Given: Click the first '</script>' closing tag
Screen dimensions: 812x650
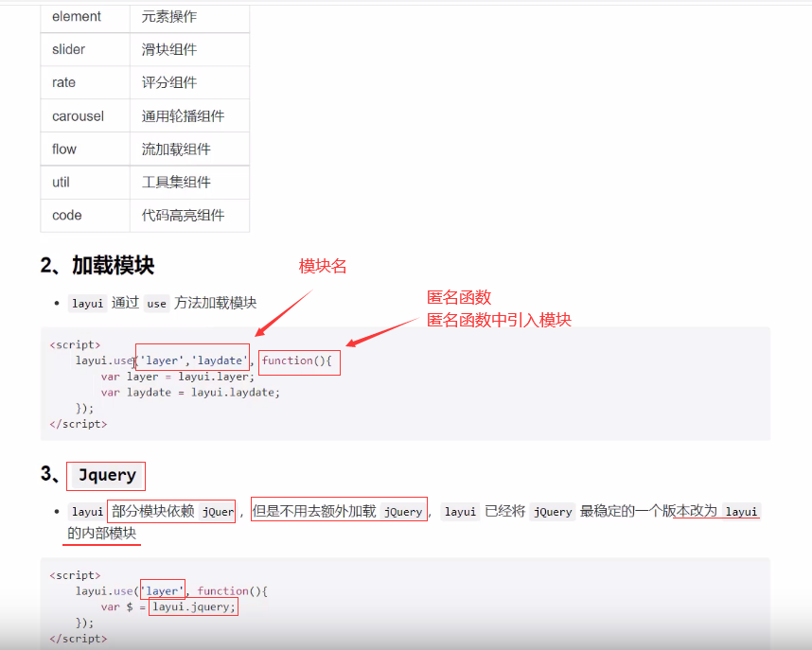Looking at the screenshot, I should point(79,424).
